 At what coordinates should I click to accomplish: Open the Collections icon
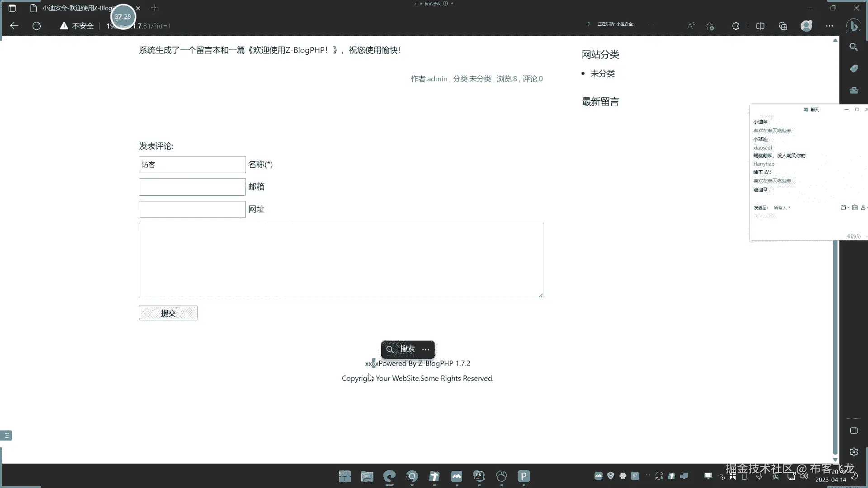click(783, 26)
